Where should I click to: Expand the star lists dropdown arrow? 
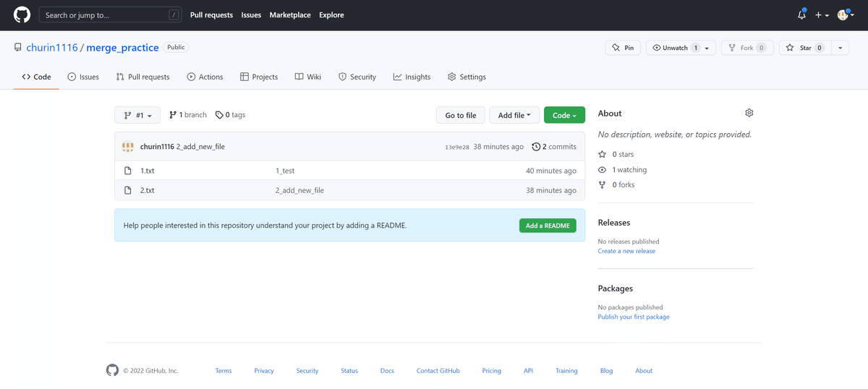pyautogui.click(x=840, y=48)
